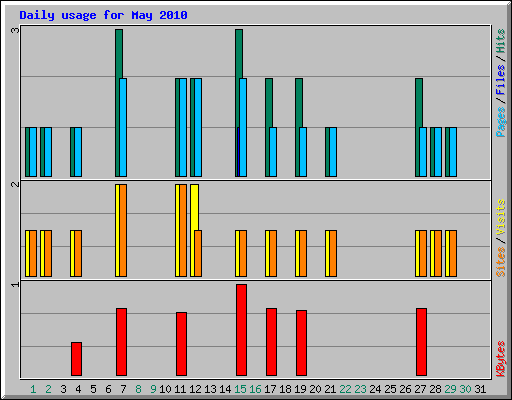Click the cyan Pages bar for day 28
Image resolution: width=512 pixels, height=400 pixels.
(x=438, y=152)
